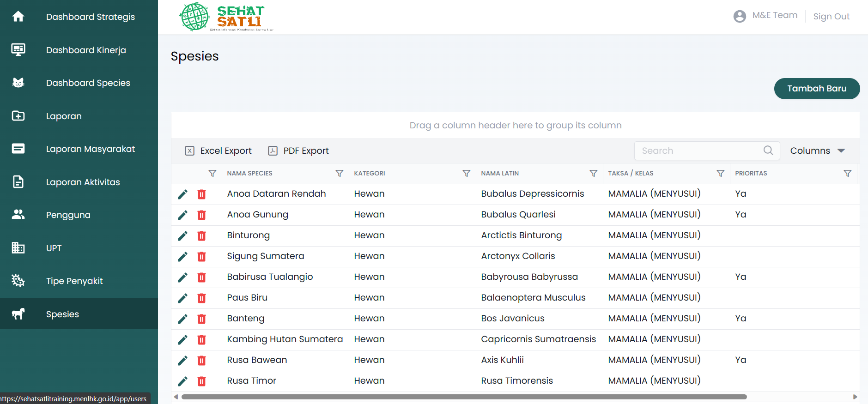The width and height of the screenshot is (868, 404).
Task: Open the Kategori column filter
Action: pos(467,173)
